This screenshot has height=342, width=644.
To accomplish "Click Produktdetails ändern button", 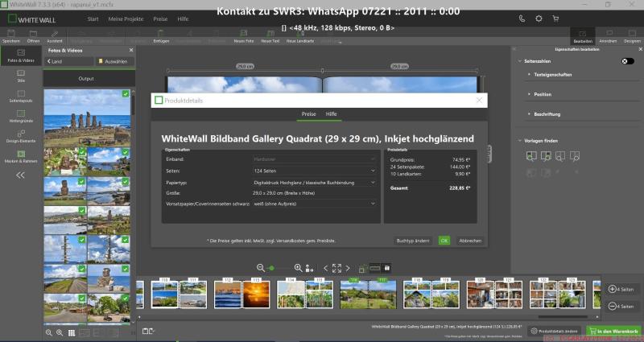I will [554, 331].
